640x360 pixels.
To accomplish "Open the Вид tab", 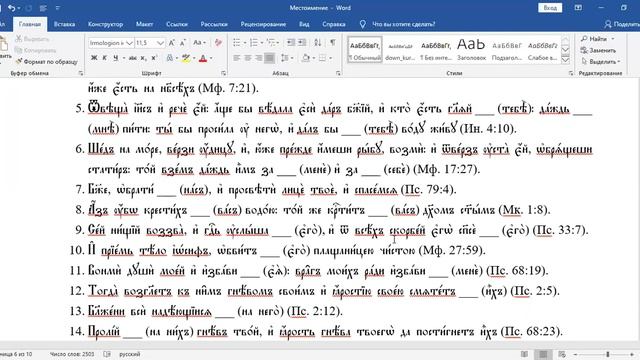I will tap(304, 24).
